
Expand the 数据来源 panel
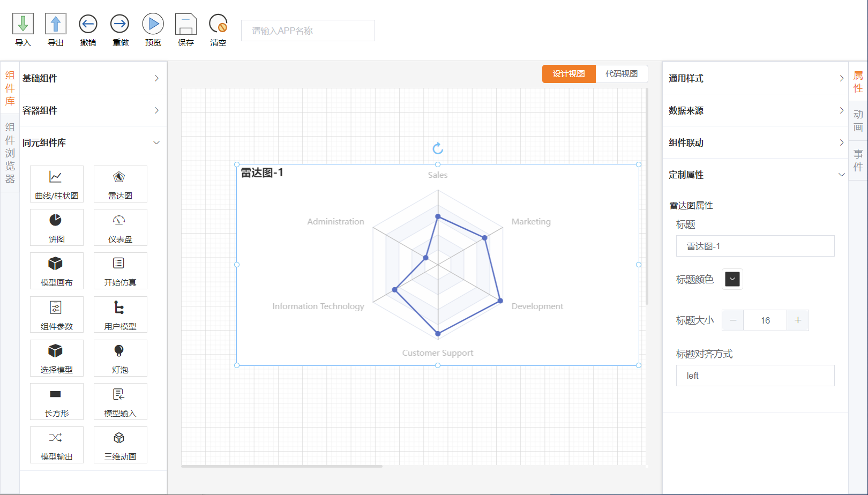tap(755, 110)
